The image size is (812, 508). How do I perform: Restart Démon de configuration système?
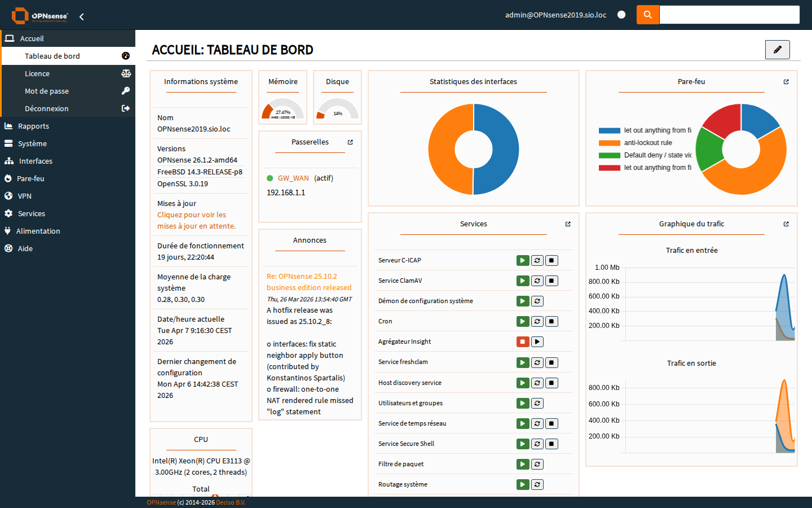pos(537,301)
